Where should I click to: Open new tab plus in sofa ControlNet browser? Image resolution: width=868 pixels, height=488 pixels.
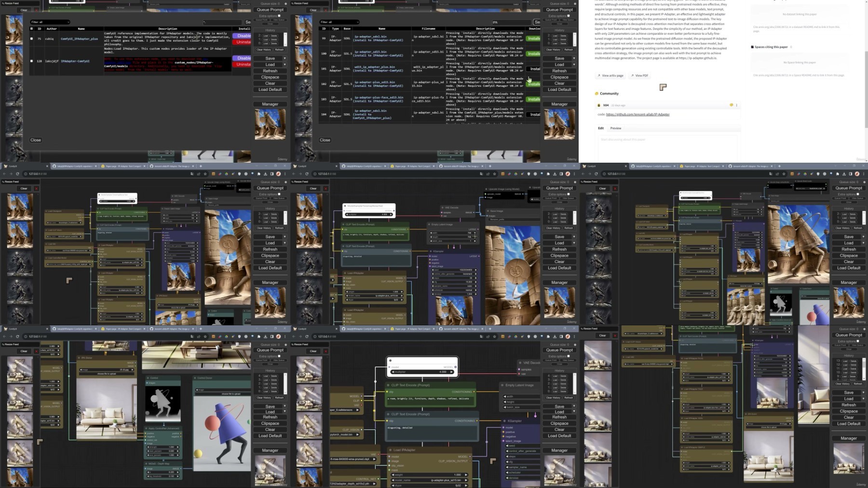[x=201, y=329]
